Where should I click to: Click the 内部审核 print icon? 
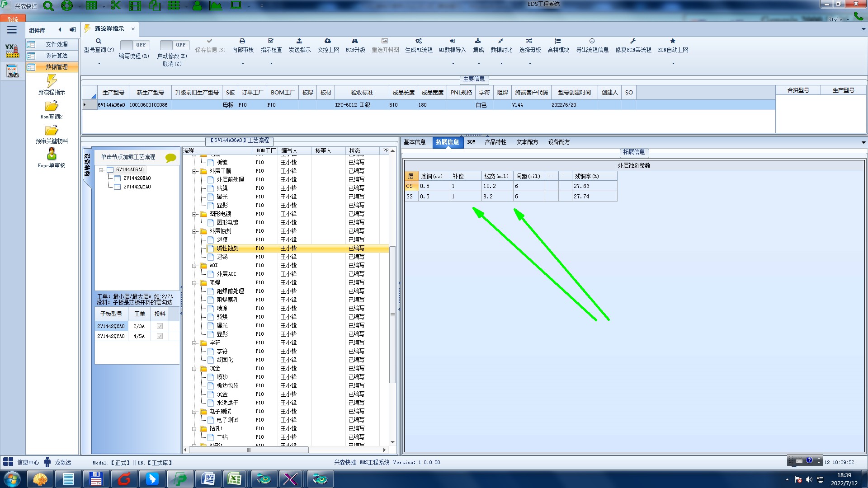(x=242, y=41)
